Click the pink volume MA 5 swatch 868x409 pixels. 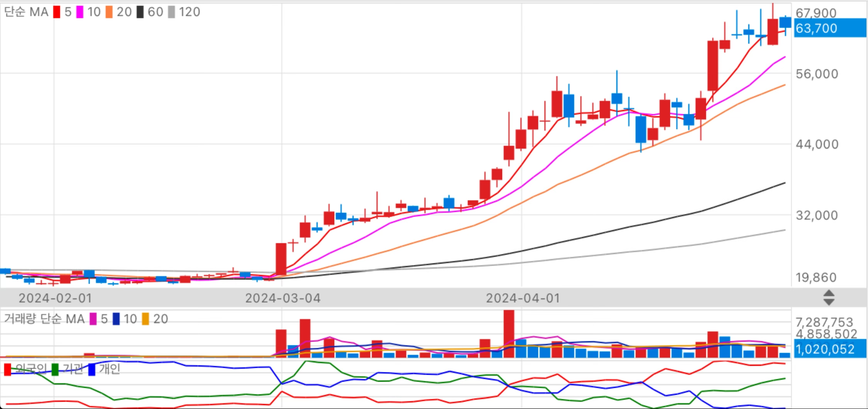pos(93,319)
